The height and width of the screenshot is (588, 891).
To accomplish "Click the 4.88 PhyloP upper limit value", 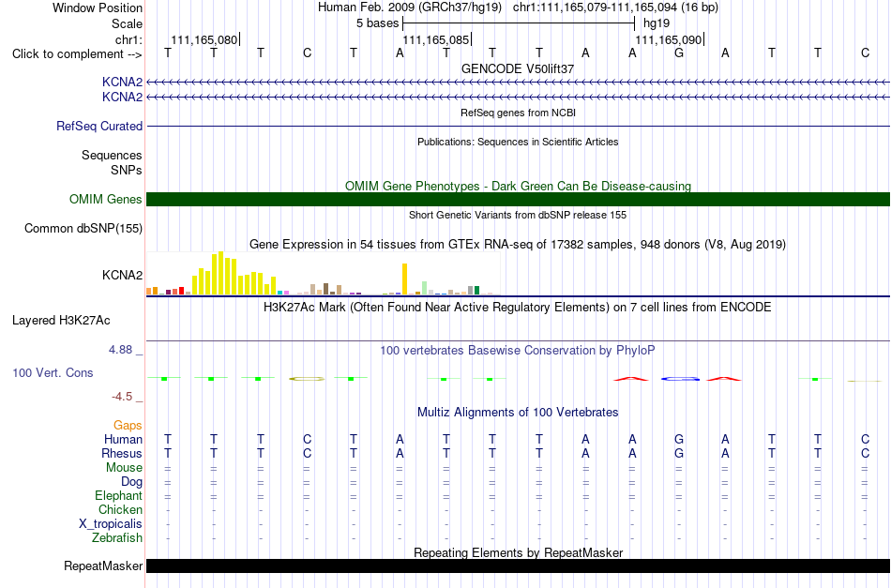I will tap(120, 350).
